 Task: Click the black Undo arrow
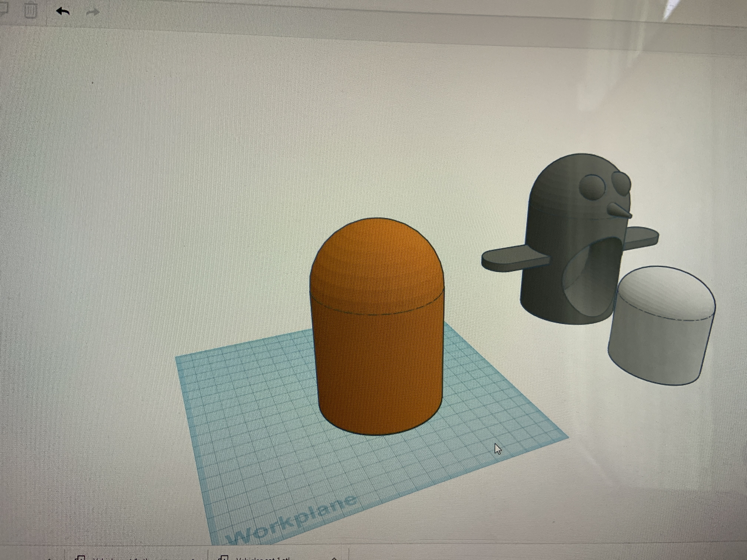point(63,11)
